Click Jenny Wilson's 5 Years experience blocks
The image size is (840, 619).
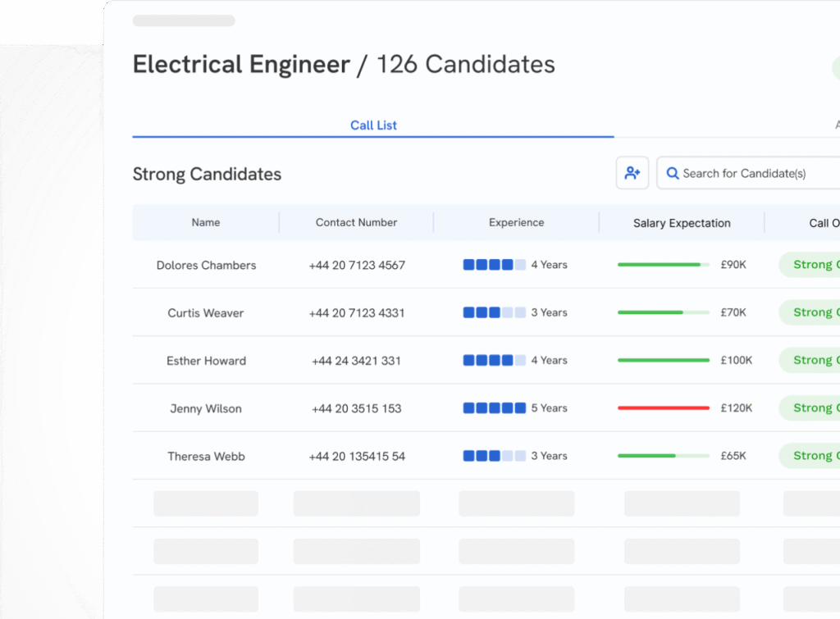click(494, 408)
